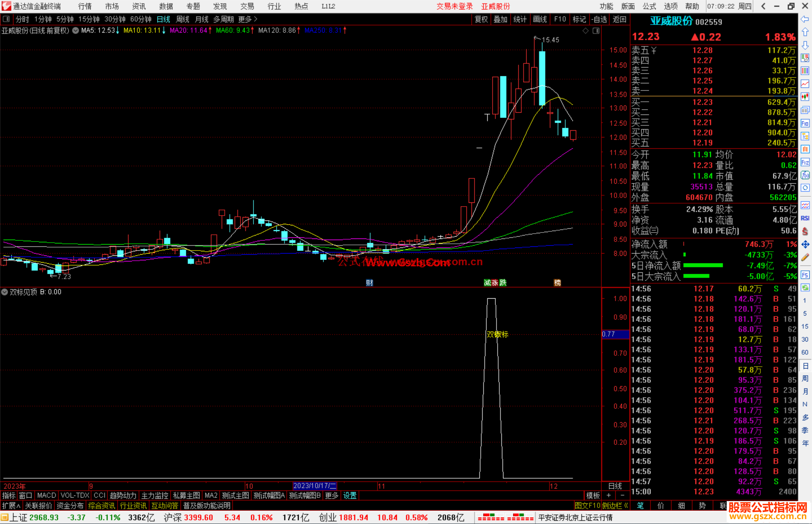The width and height of the screenshot is (812, 524).
Task: Click the four-way move arrows icon
Action: [x=805, y=245]
